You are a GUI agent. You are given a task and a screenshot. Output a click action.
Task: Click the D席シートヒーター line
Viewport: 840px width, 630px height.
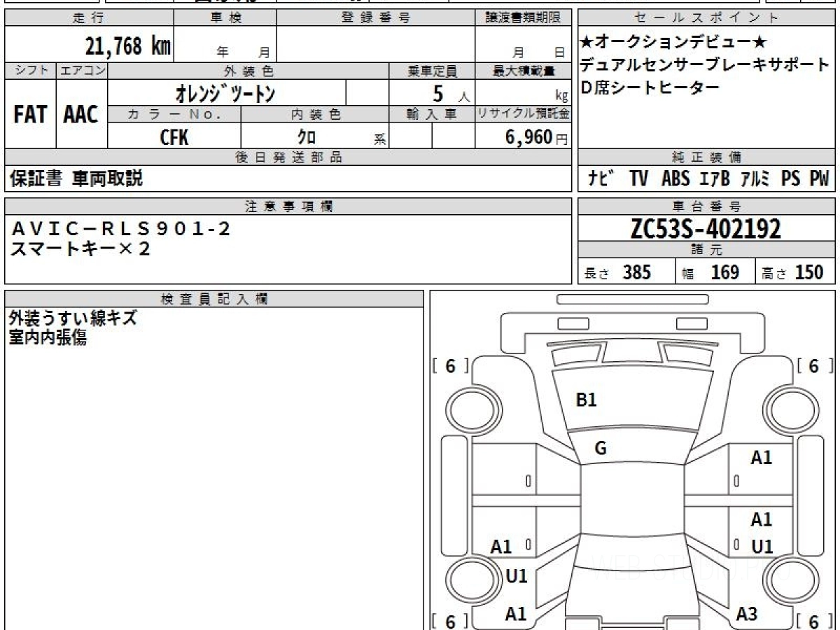(x=650, y=87)
